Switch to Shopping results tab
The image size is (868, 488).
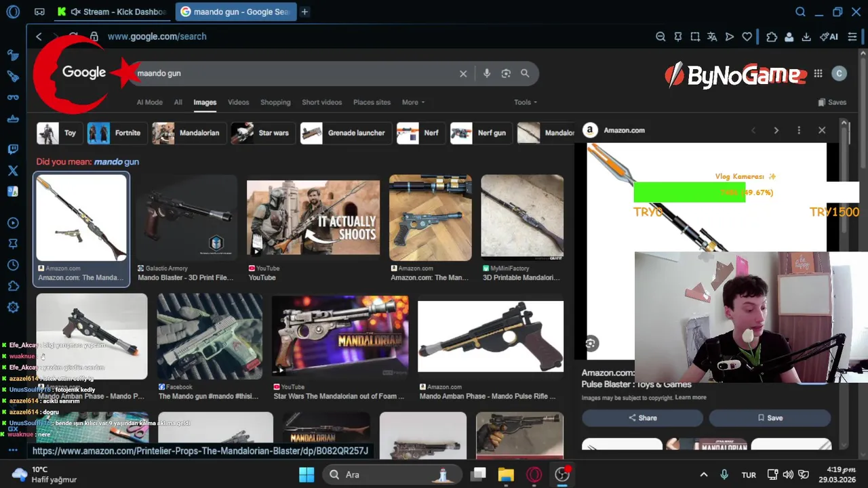click(275, 102)
